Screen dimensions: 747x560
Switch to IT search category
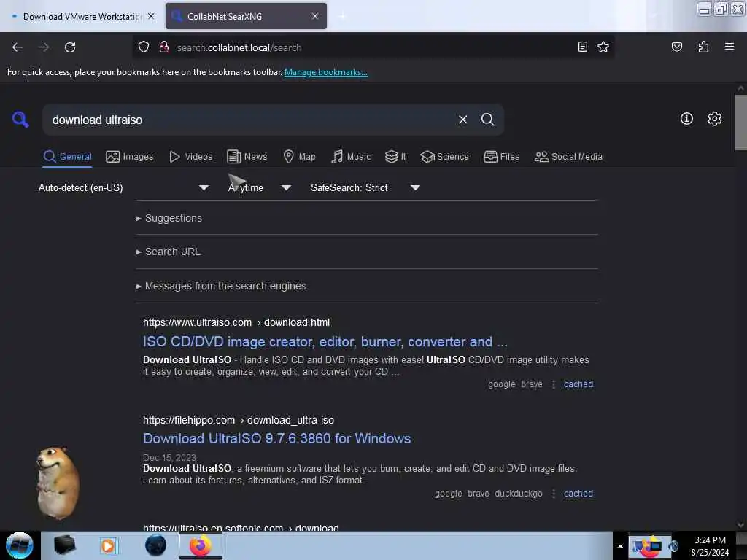pos(395,157)
